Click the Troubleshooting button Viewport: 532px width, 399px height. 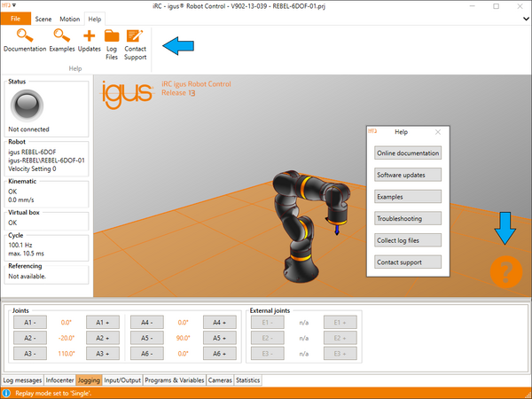(407, 218)
